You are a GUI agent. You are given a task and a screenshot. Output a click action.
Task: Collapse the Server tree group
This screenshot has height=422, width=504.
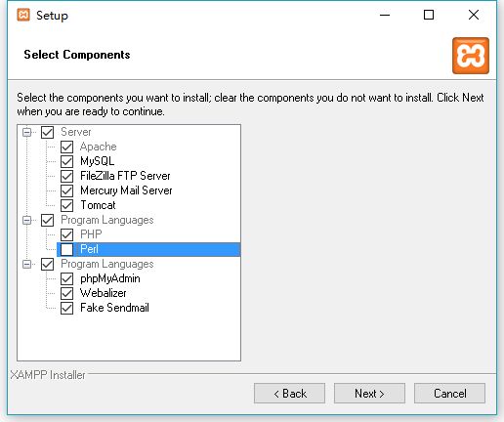(27, 132)
